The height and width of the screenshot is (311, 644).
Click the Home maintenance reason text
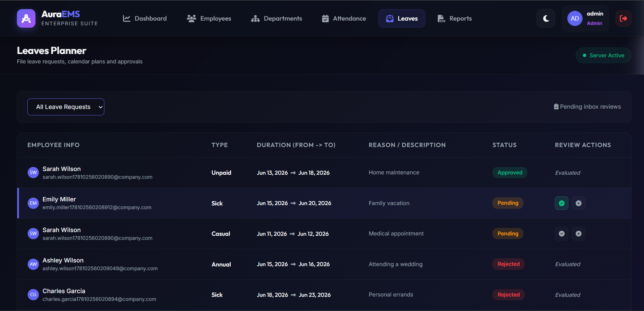394,173
